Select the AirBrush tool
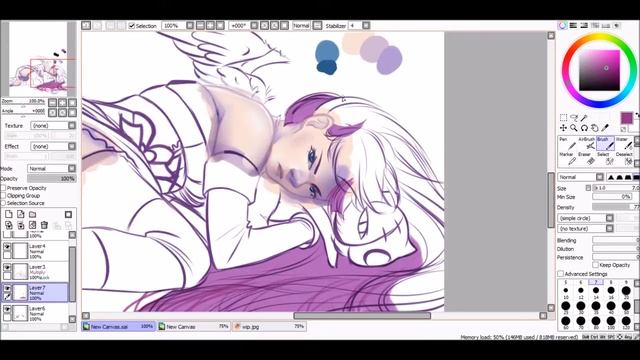Viewport: 640px width, 360px height. [x=586, y=144]
